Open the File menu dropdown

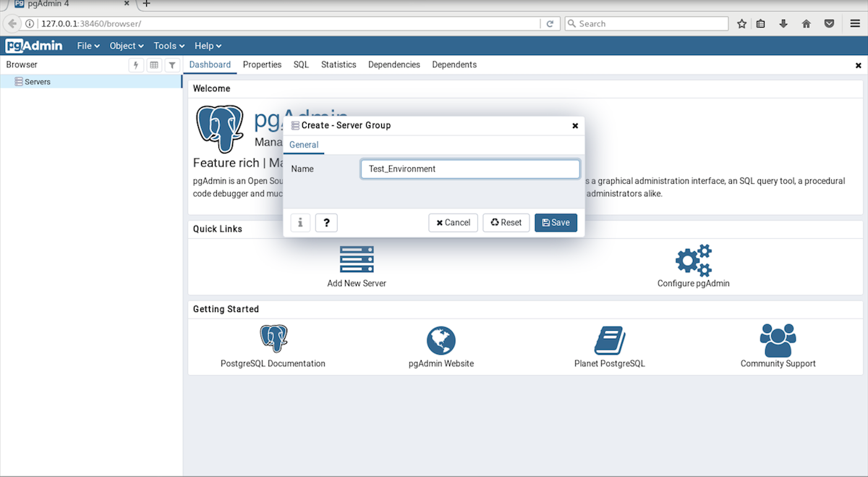pos(88,46)
